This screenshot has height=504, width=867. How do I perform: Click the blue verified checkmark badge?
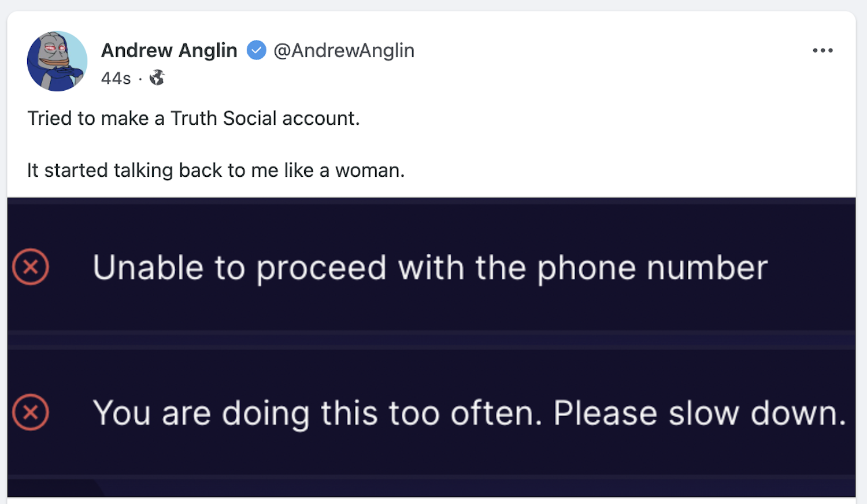[x=257, y=51]
